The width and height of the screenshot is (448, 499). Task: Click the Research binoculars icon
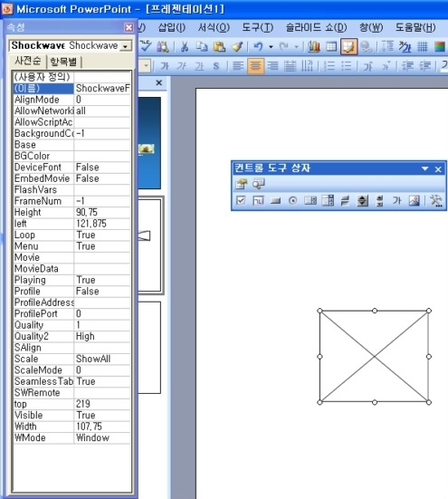(x=163, y=47)
